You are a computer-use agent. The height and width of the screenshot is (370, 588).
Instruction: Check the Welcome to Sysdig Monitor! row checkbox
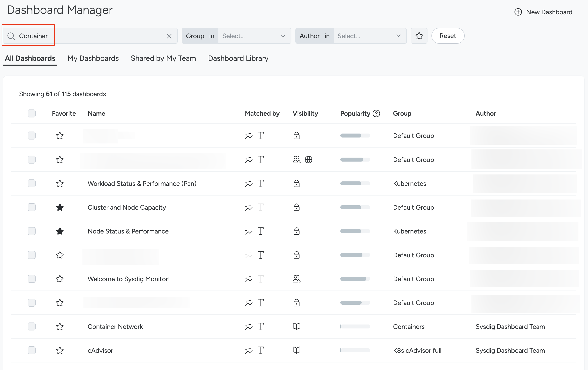31,279
